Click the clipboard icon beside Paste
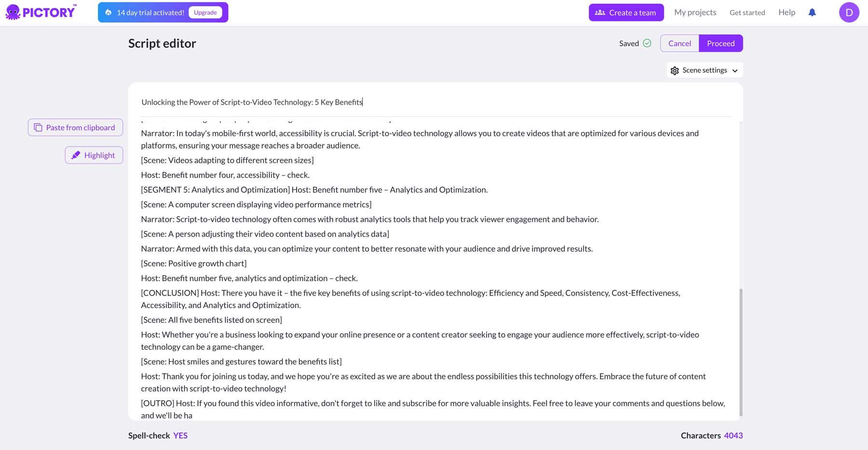The width and height of the screenshot is (868, 450). tap(38, 128)
